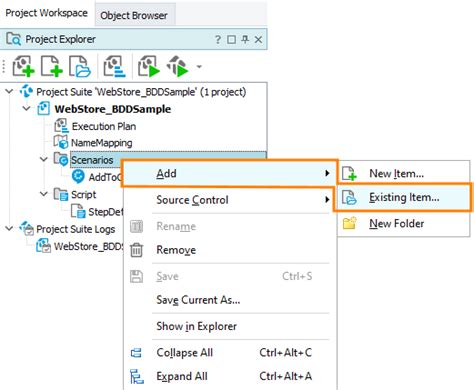
Task: Select the NameMapping tree item
Action: click(102, 143)
